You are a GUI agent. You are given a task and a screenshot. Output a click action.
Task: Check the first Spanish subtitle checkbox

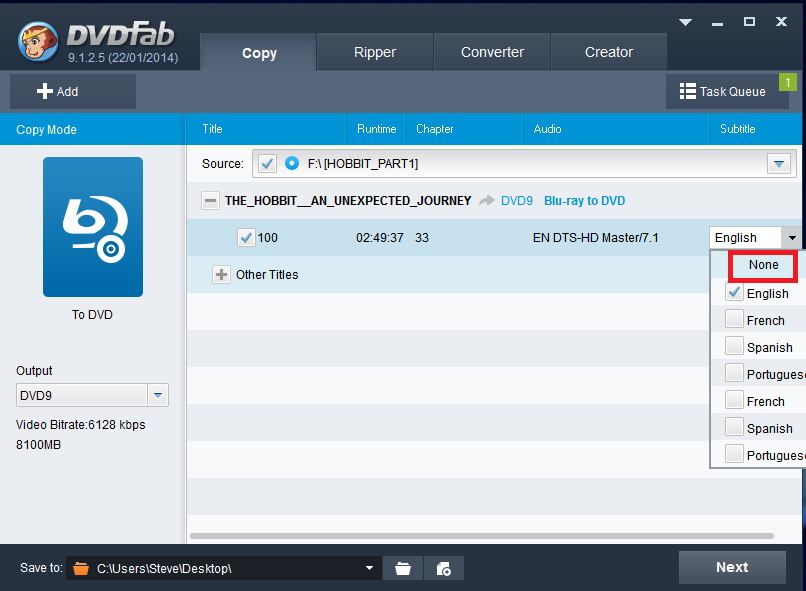click(734, 346)
